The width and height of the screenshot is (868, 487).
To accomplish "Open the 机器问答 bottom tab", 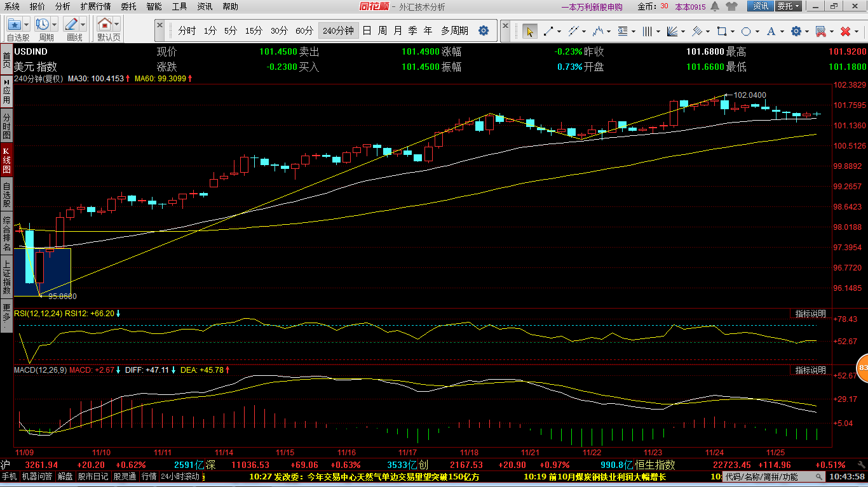I will pos(37,476).
